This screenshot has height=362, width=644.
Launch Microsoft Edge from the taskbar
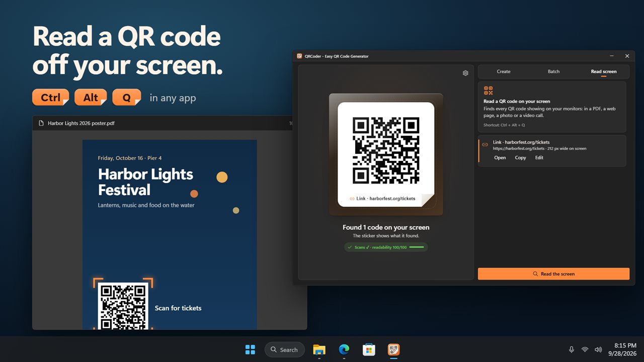[x=344, y=349]
